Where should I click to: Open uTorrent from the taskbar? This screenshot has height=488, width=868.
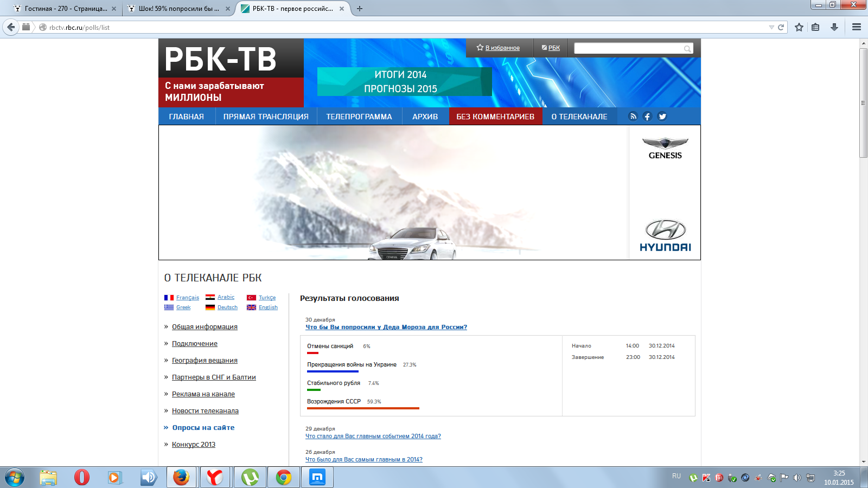click(x=250, y=478)
